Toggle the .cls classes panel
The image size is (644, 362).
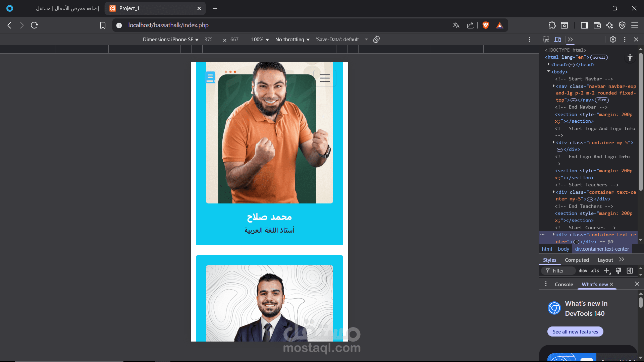(x=595, y=271)
